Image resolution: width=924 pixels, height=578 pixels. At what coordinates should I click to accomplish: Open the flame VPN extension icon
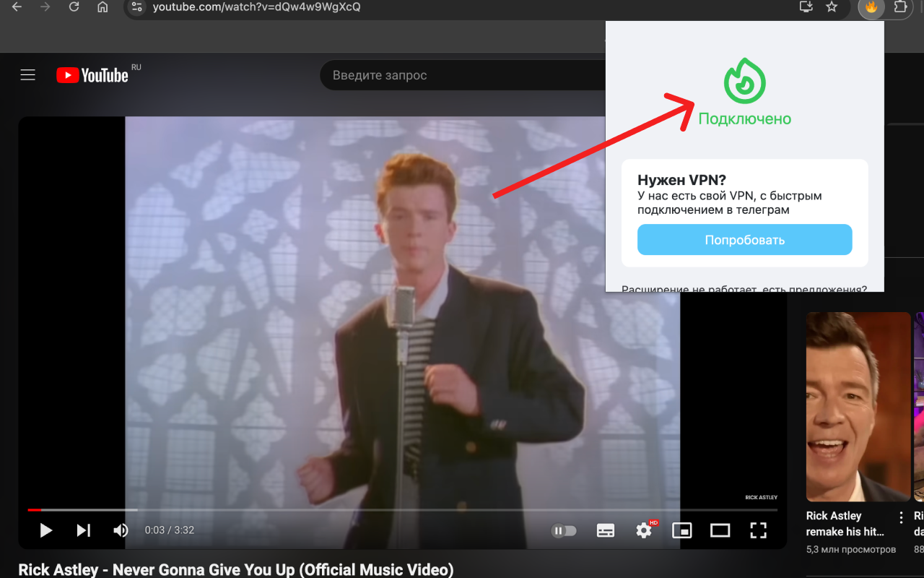(x=871, y=9)
